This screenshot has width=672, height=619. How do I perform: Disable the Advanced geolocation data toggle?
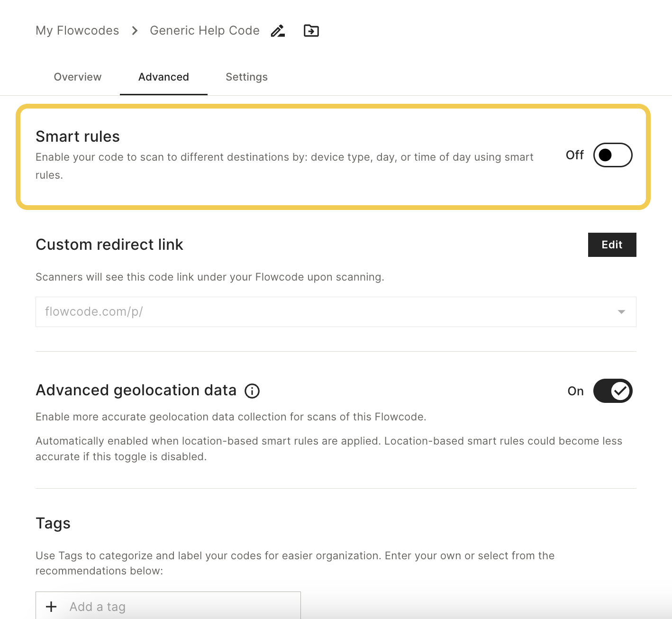613,391
